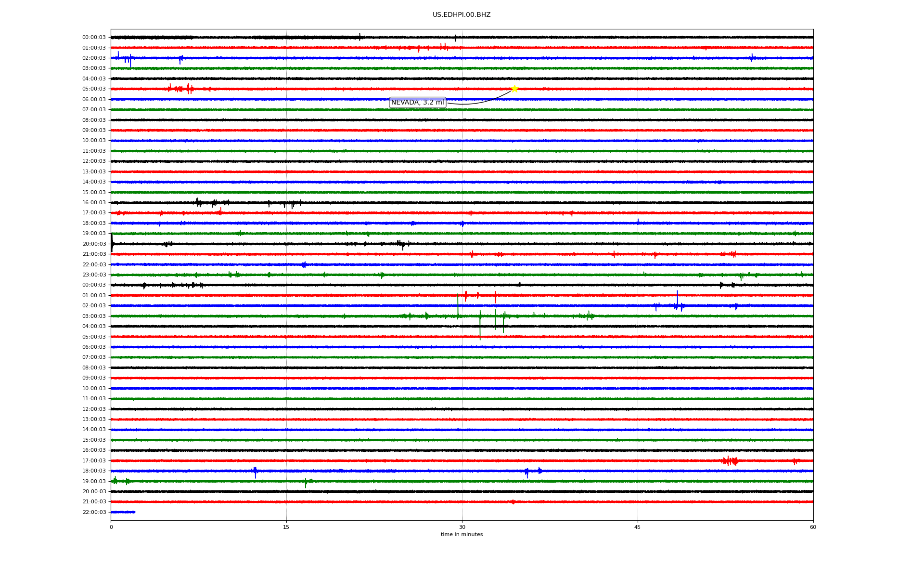This screenshot has width=924, height=578.
Task: Click the 45 tick on the x-axis
Action: [637, 527]
